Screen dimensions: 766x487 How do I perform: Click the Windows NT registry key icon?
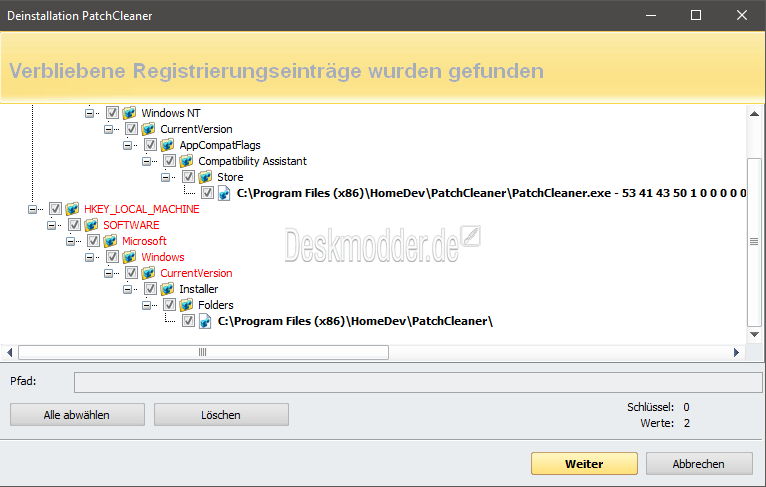coord(129,113)
